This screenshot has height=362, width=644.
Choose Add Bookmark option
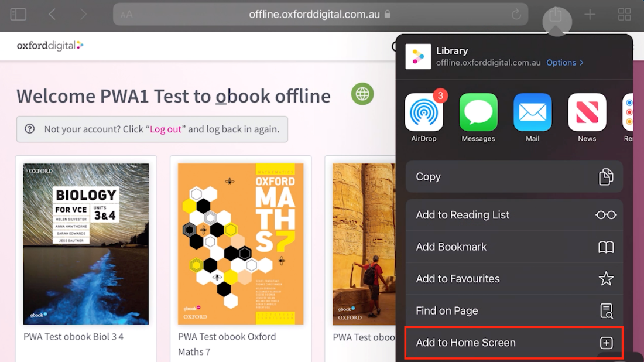click(x=513, y=247)
